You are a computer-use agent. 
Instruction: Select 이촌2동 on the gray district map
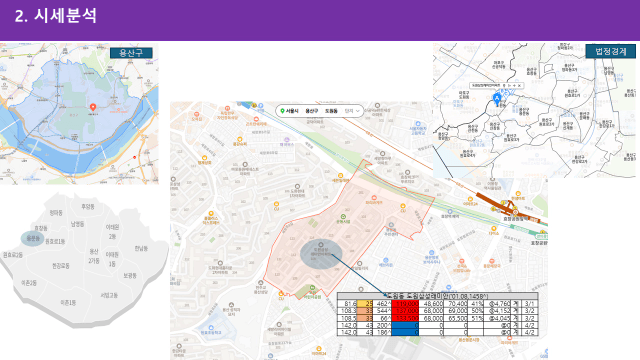[x=29, y=282]
